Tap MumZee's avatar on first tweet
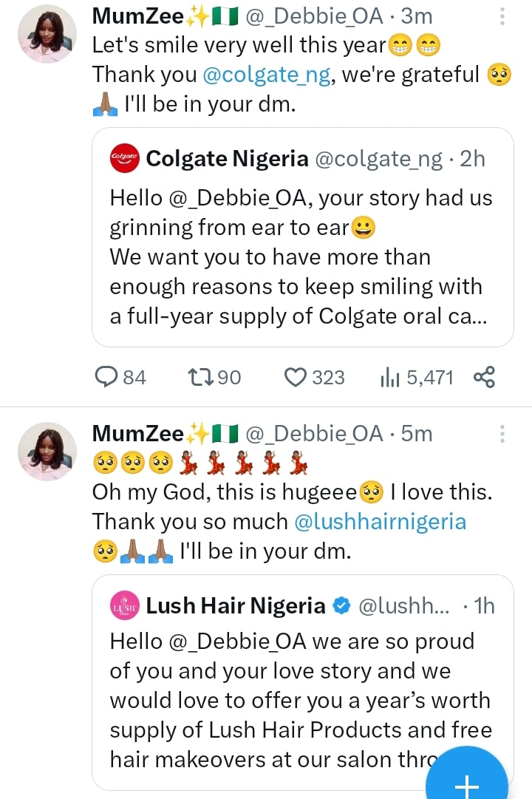 (47, 35)
